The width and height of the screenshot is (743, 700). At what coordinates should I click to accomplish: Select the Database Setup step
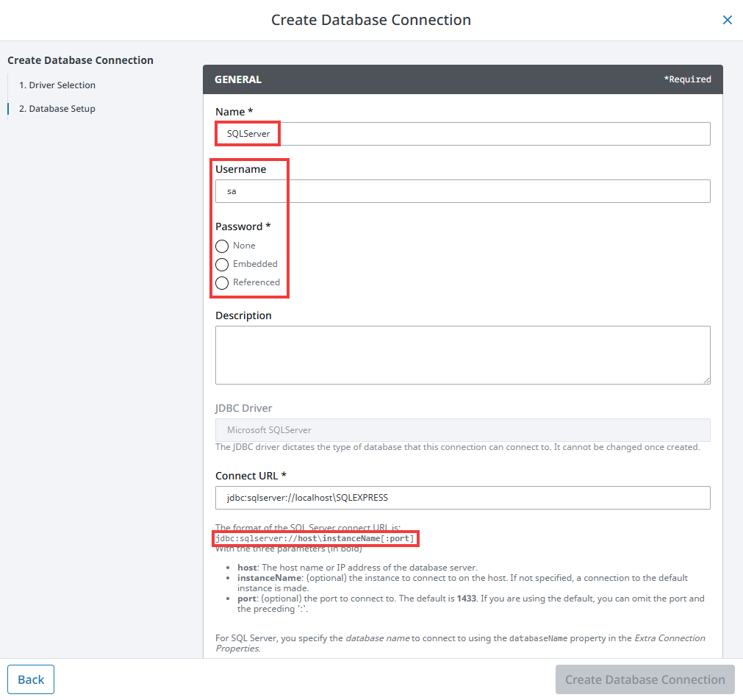(57, 109)
